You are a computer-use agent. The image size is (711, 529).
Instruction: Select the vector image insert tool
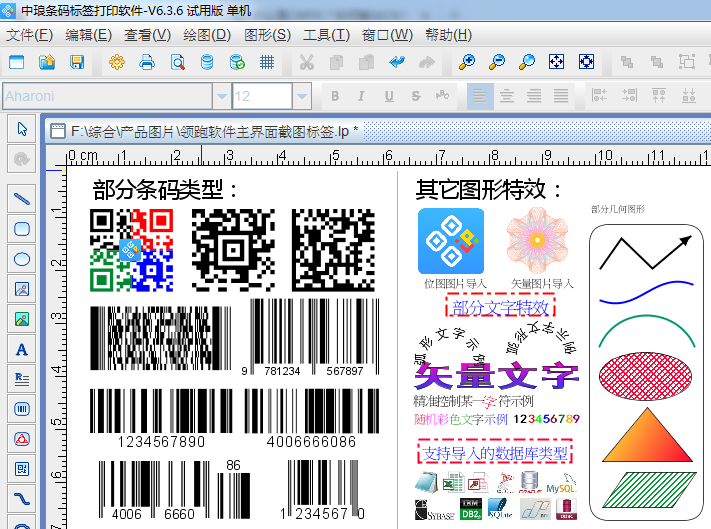pyautogui.click(x=22, y=319)
